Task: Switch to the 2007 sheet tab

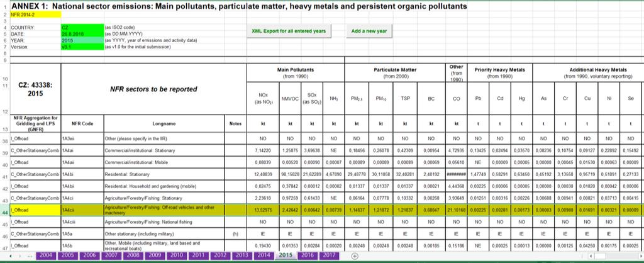Action: tap(111, 255)
